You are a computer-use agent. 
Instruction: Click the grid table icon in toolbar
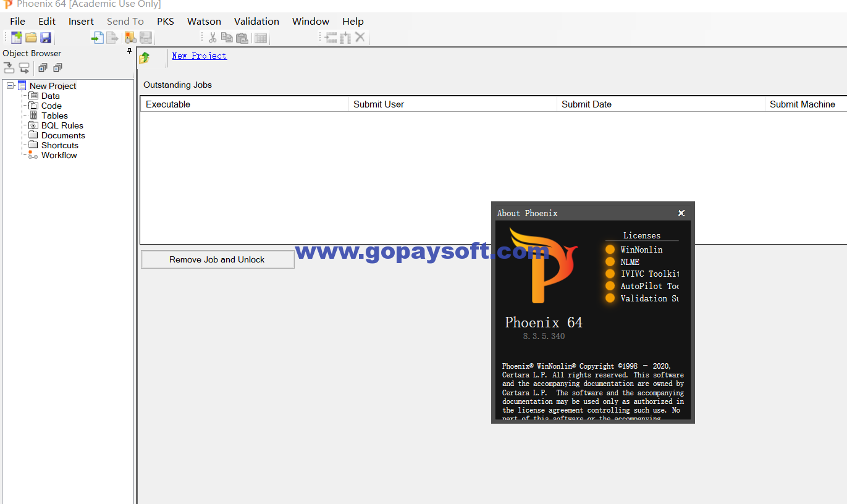point(261,38)
